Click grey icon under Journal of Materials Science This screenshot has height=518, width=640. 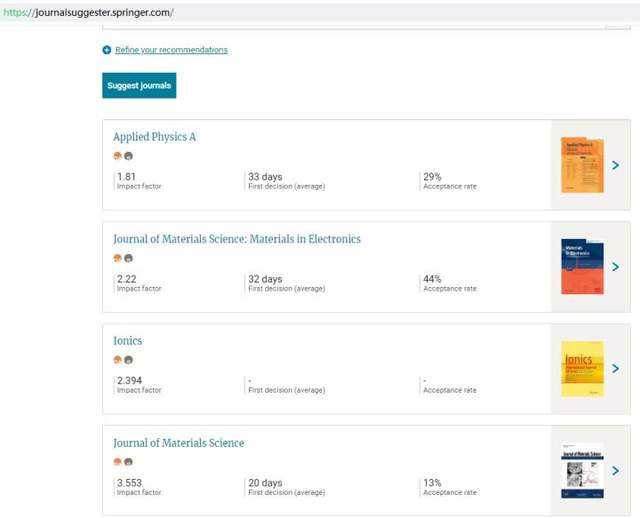click(x=129, y=462)
